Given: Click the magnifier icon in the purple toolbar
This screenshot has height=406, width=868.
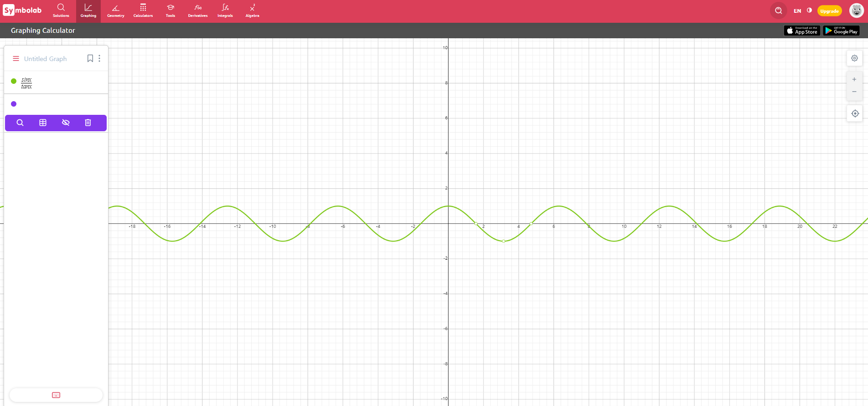Looking at the screenshot, I should pyautogui.click(x=20, y=123).
